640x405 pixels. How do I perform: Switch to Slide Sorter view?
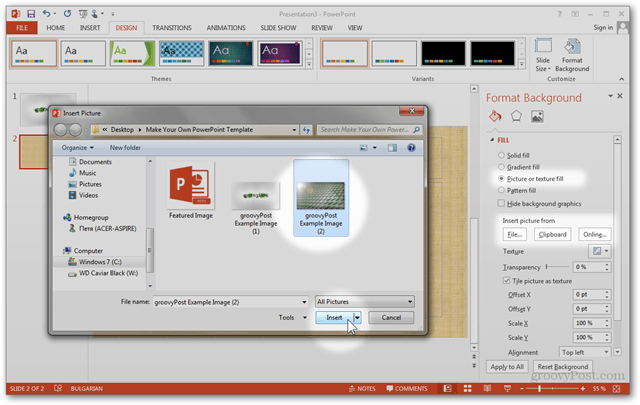click(467, 389)
